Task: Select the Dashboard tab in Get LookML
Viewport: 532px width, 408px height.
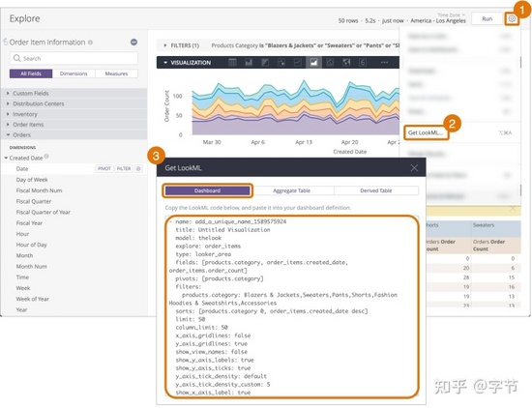Action: coord(207,190)
